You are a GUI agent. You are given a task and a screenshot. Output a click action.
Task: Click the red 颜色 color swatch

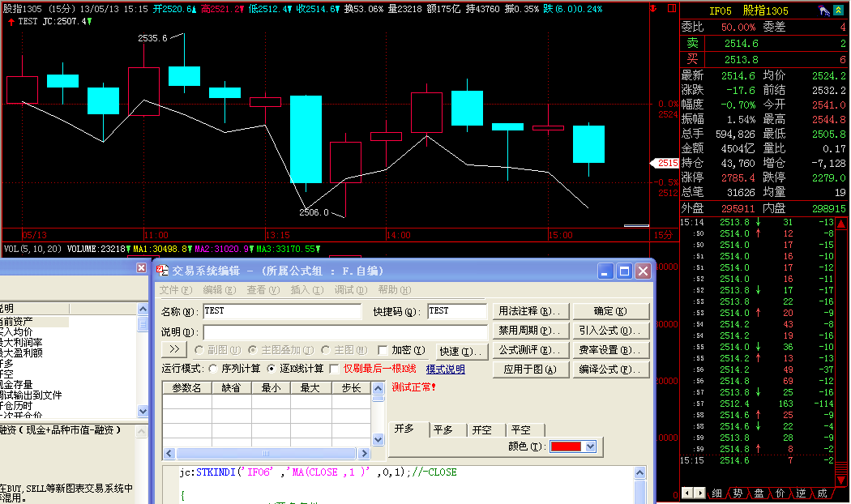[566, 446]
